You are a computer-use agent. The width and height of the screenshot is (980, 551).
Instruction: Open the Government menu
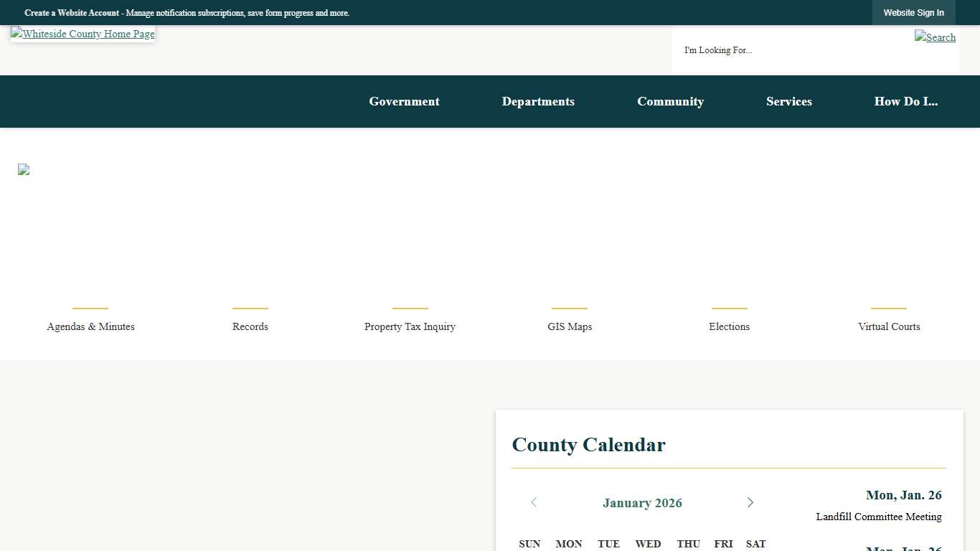[x=404, y=101]
